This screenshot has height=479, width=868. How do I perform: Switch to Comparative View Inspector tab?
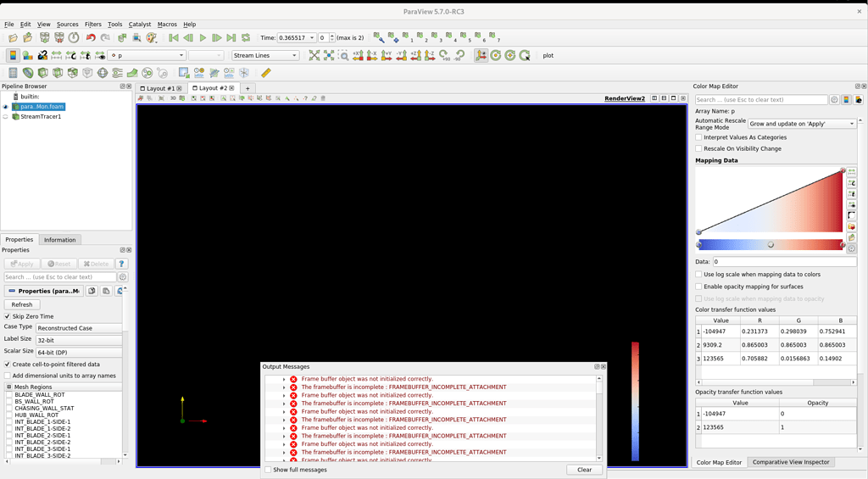pos(791,462)
